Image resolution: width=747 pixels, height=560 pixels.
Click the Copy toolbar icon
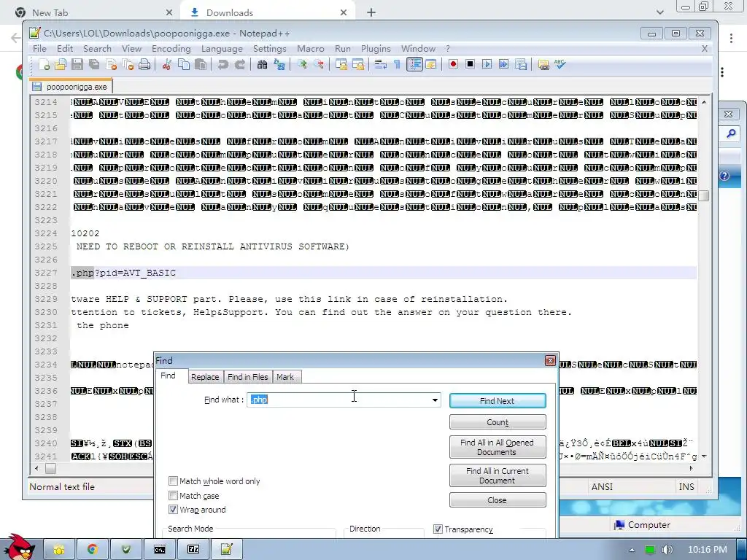[x=183, y=64]
